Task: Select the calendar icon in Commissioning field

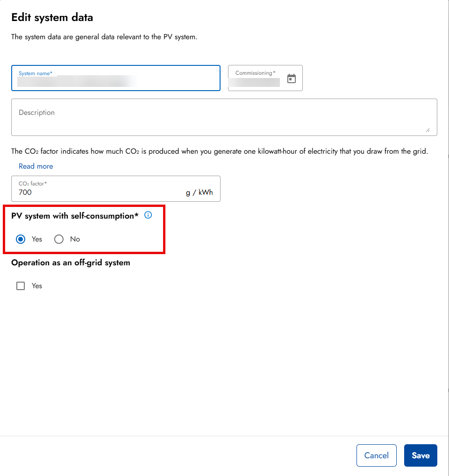Action: pyautogui.click(x=291, y=78)
